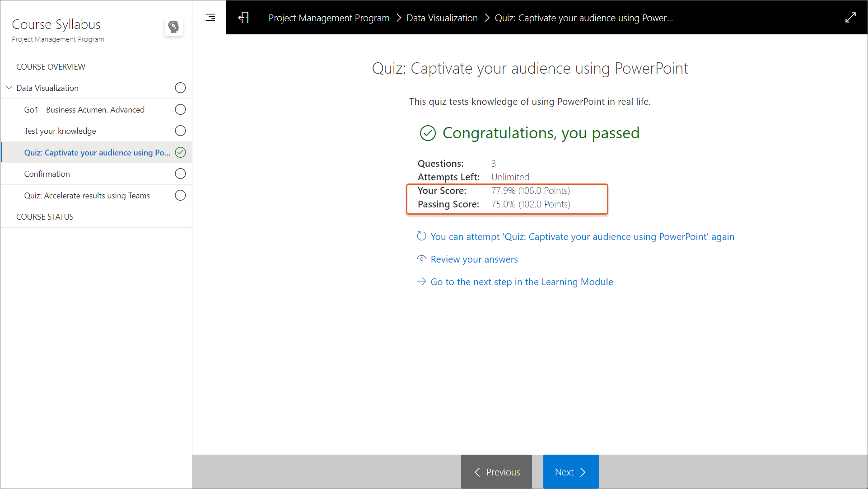Click Review your answers link
The image size is (868, 489).
coord(474,259)
